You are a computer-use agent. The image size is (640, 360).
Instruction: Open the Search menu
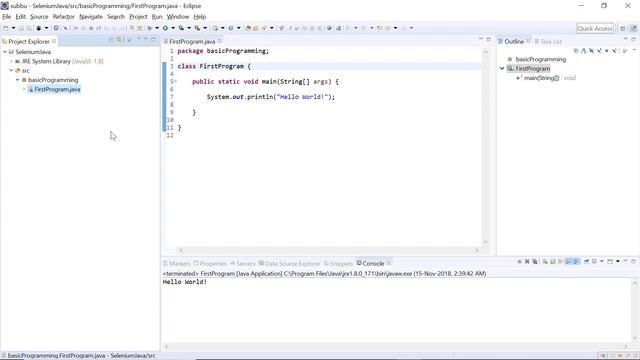(116, 17)
